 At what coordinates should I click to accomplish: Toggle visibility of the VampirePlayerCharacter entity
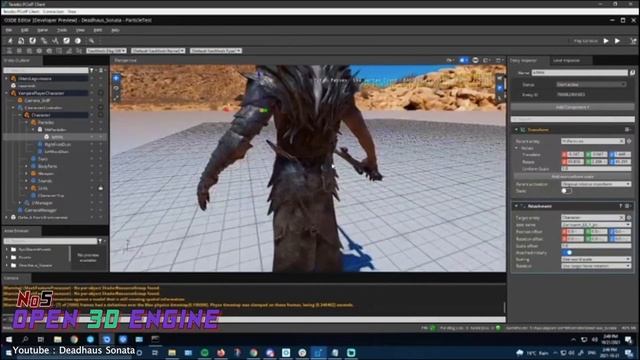(x=92, y=93)
